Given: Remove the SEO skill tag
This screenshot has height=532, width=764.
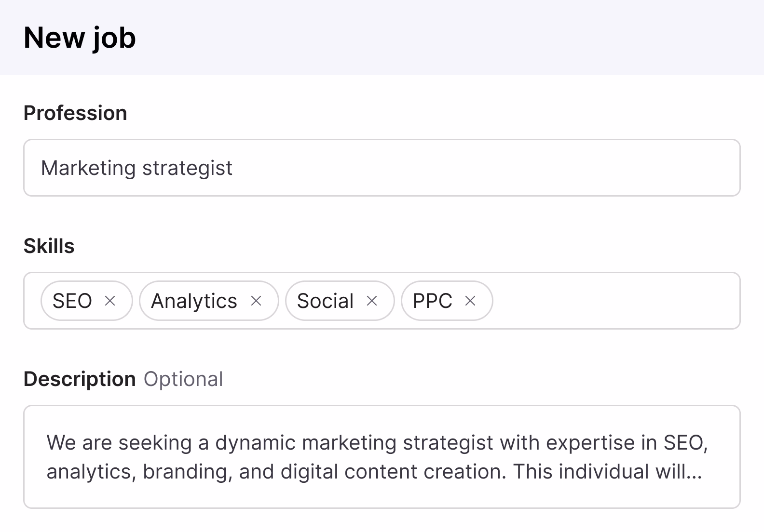Looking at the screenshot, I should click(x=110, y=301).
